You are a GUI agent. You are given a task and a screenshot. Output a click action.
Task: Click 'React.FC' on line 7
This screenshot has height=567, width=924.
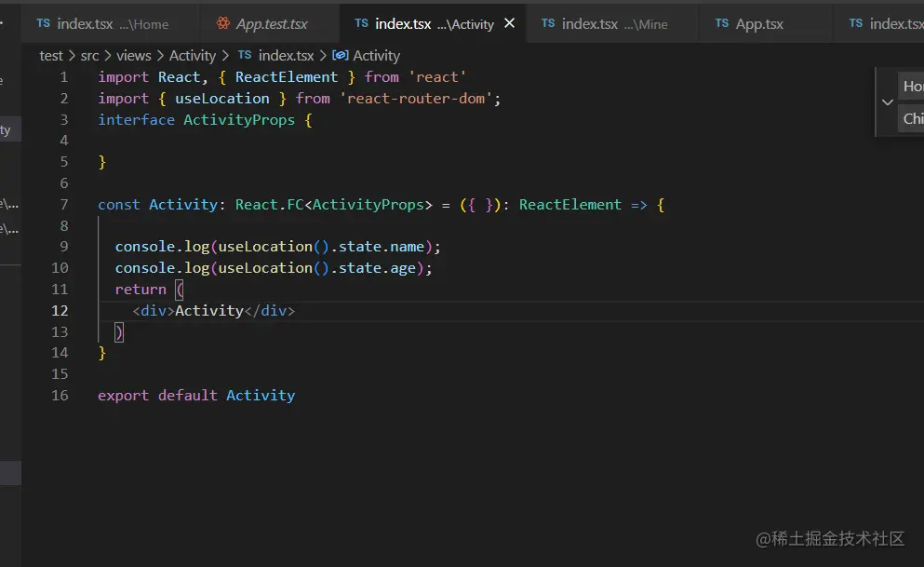(x=269, y=205)
